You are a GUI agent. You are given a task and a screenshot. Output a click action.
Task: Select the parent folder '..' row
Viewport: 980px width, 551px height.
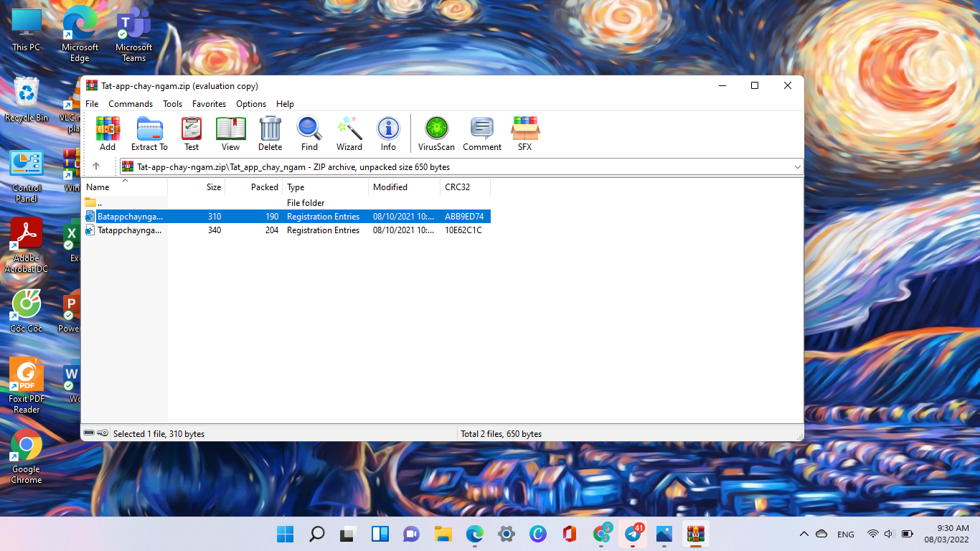pyautogui.click(x=286, y=203)
